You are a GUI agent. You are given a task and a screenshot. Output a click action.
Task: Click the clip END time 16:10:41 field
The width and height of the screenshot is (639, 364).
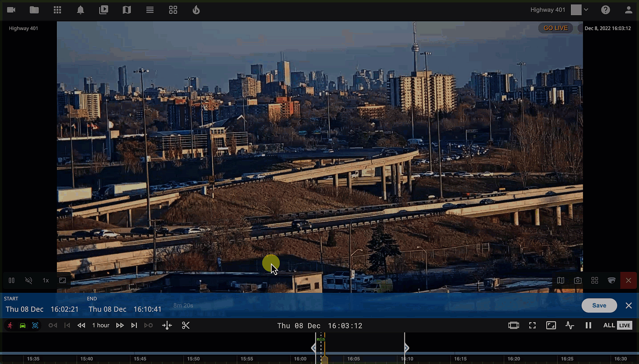click(x=147, y=309)
